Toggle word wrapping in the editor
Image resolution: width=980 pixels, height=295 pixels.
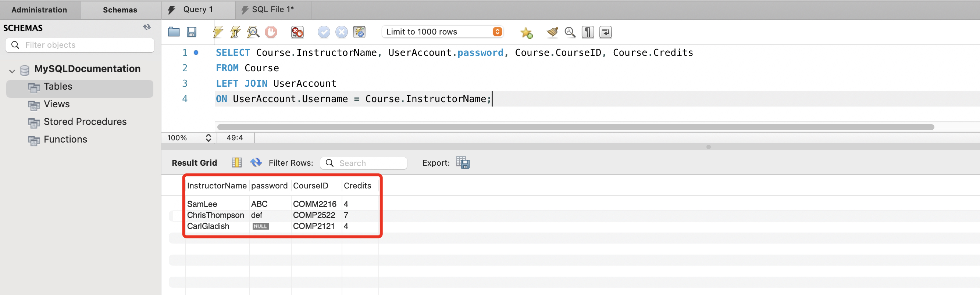[605, 32]
